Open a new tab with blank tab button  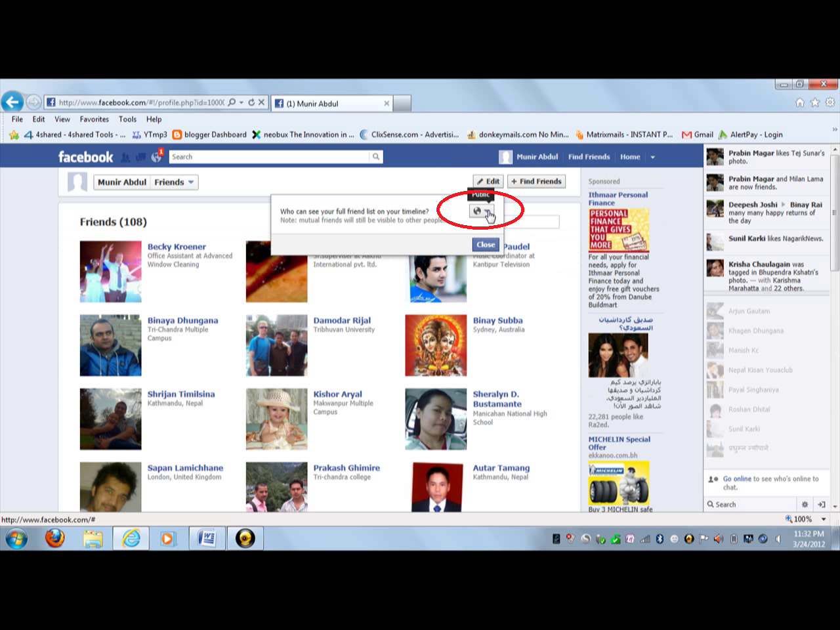tap(402, 103)
